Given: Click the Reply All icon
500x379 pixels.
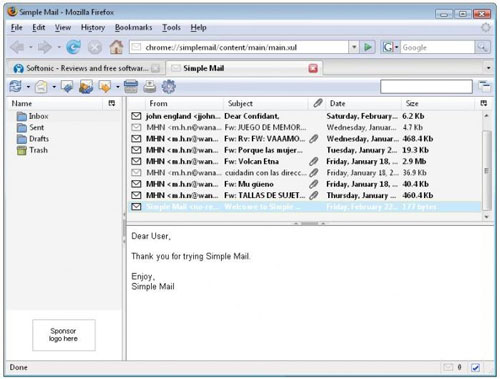Looking at the screenshot, I should click(x=86, y=87).
